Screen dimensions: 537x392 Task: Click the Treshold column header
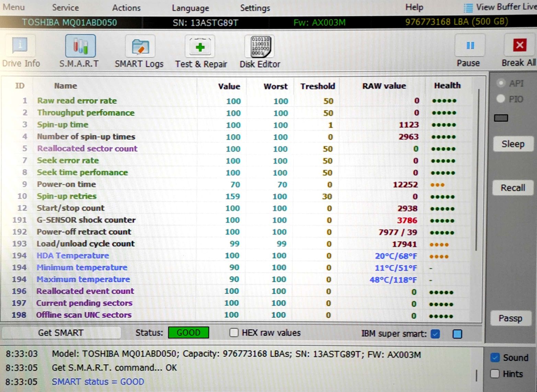[318, 86]
